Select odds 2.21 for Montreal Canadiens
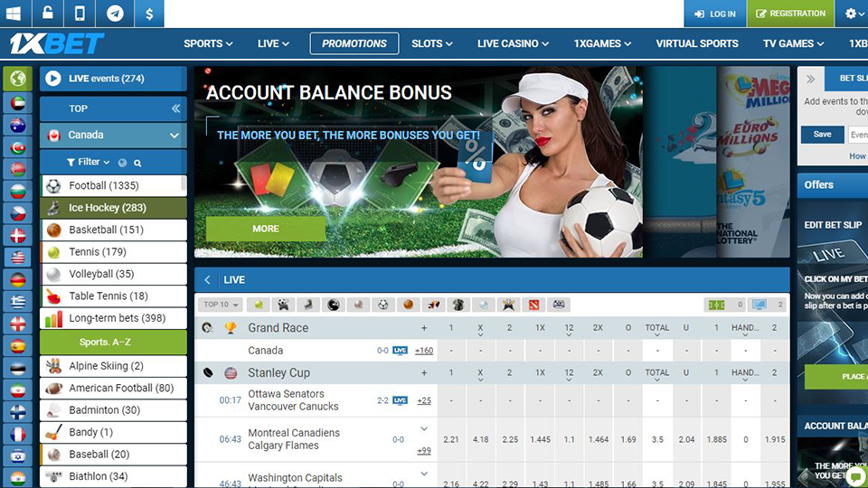The image size is (868, 488). point(451,439)
